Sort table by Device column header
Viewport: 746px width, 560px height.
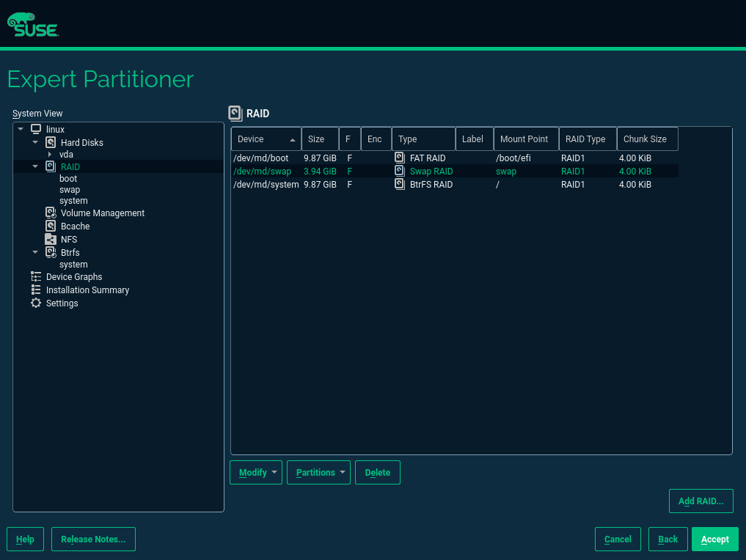(266, 139)
